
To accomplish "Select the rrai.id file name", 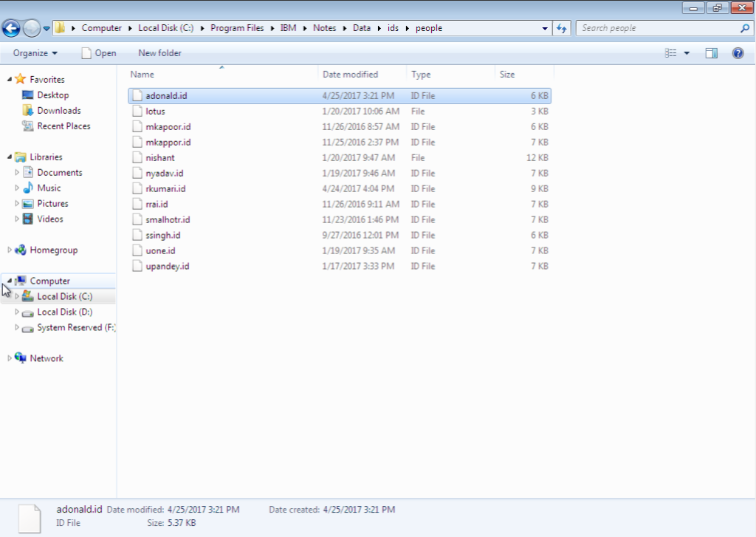I will point(157,204).
